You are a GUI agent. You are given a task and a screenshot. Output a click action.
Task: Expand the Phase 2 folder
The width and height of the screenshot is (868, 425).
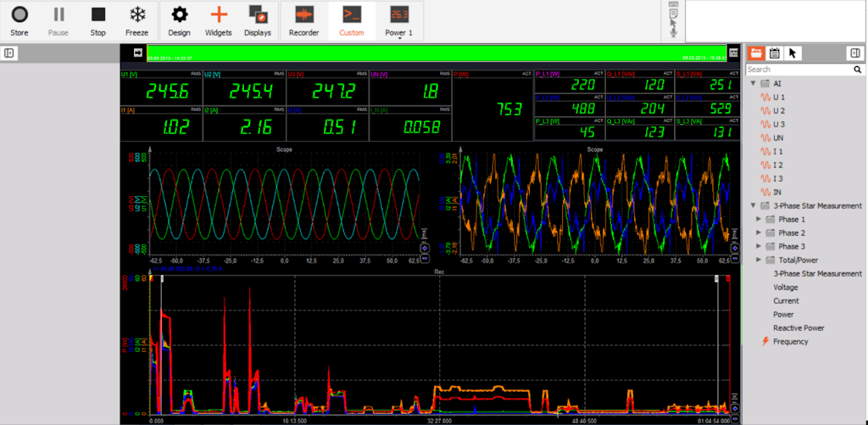(759, 232)
